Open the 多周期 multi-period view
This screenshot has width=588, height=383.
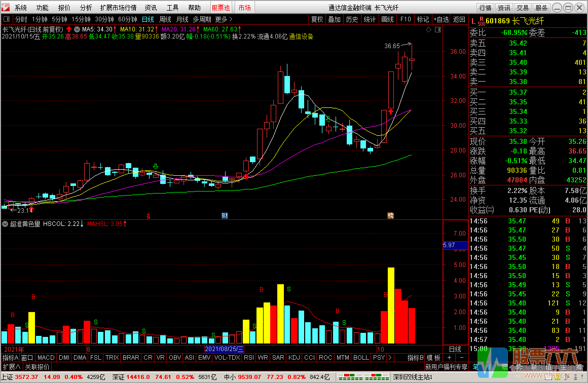(x=202, y=19)
